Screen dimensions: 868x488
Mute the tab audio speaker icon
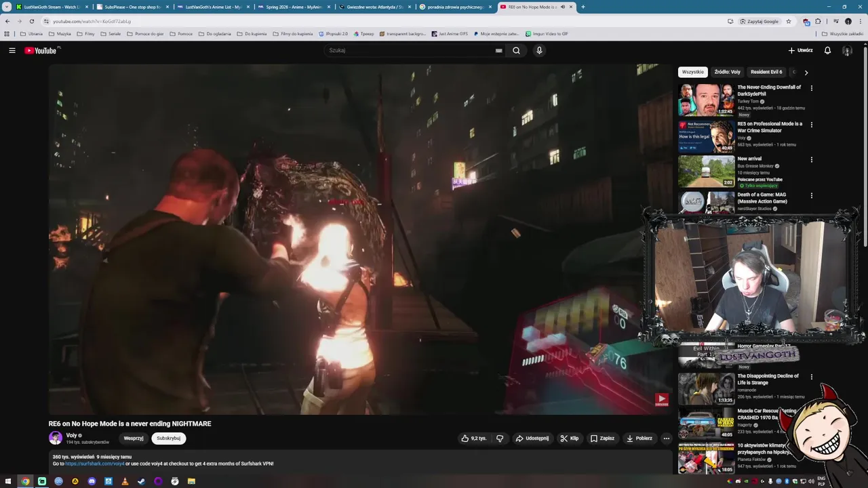point(562,7)
